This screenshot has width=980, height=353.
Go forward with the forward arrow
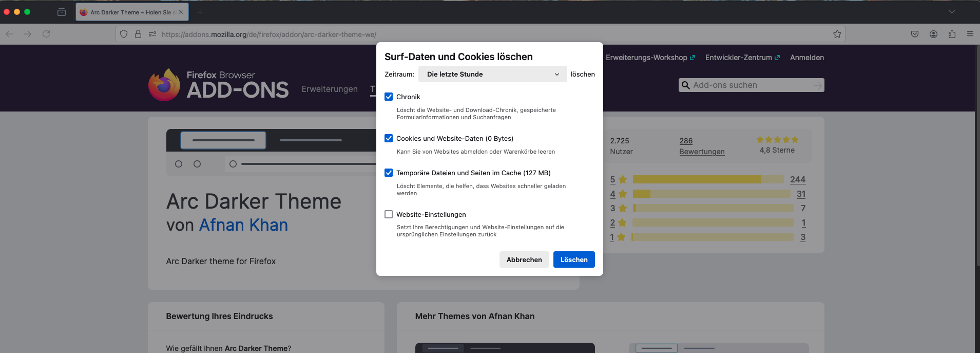(28, 34)
